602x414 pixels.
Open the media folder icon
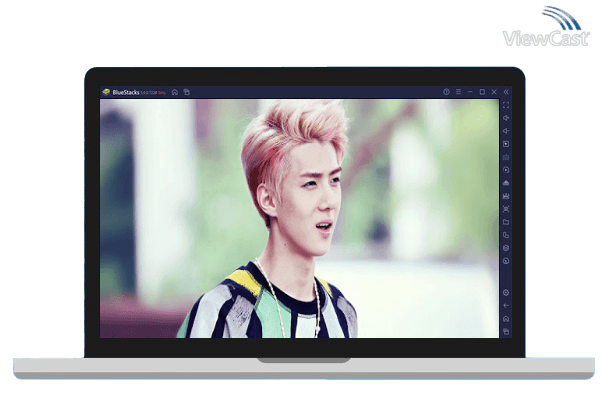click(506, 222)
